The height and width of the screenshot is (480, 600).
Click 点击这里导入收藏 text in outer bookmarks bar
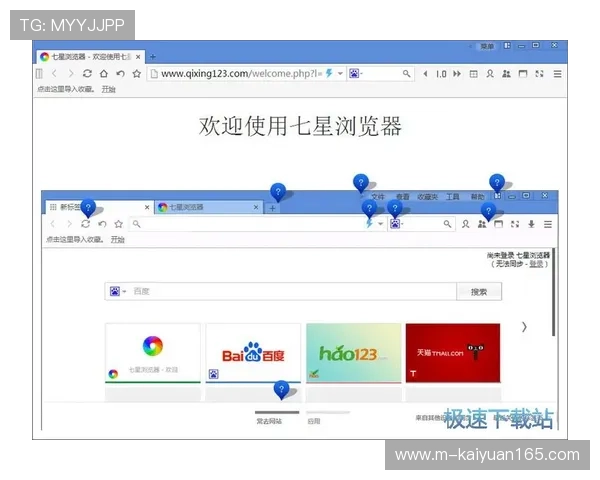coord(65,89)
